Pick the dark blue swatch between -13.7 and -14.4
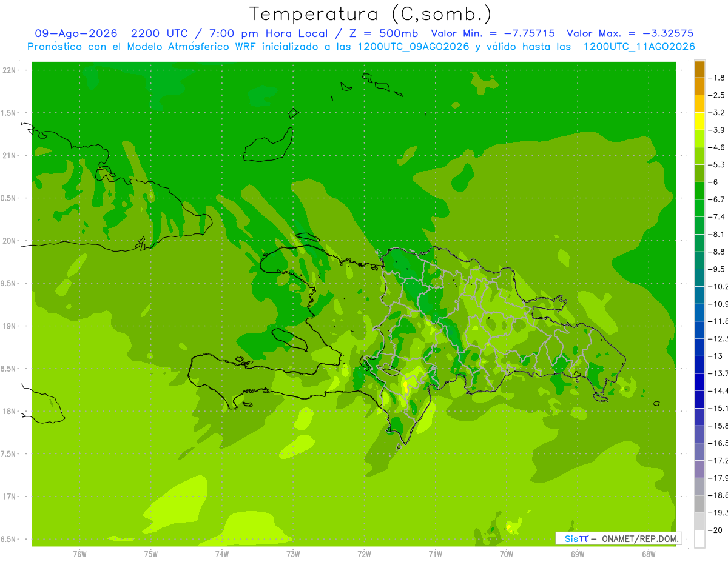The height and width of the screenshot is (562, 728). point(699,382)
